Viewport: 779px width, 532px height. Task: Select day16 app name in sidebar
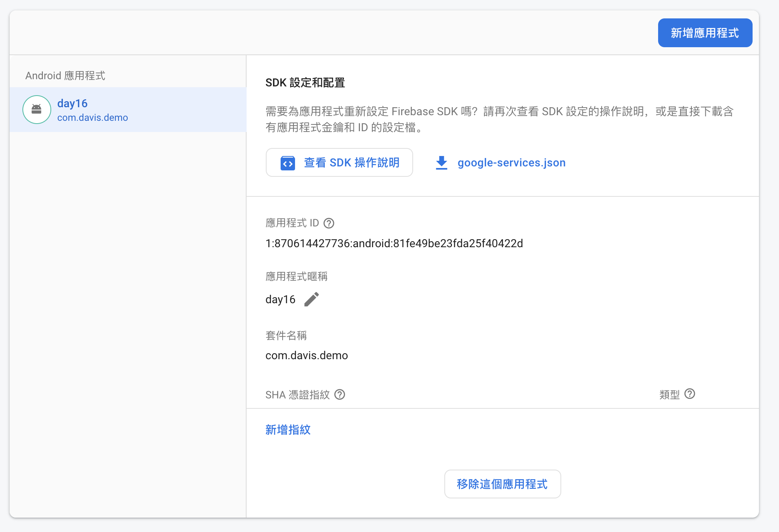(x=72, y=103)
